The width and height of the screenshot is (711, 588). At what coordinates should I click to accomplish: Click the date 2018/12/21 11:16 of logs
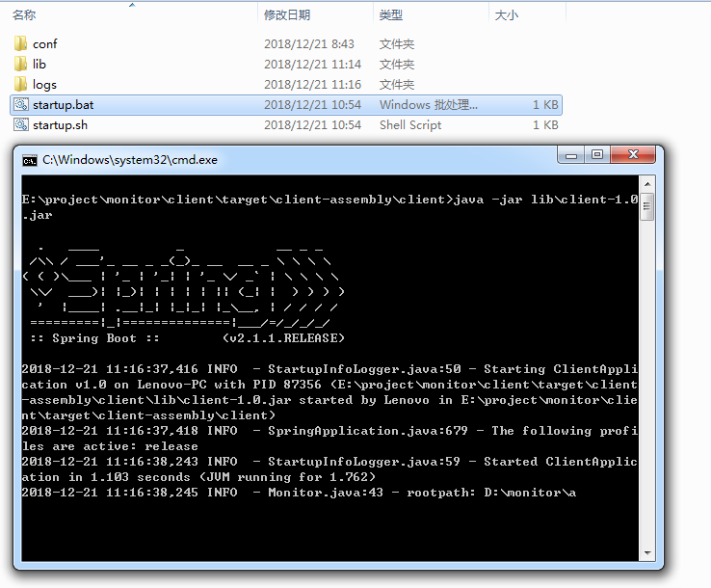click(x=312, y=85)
